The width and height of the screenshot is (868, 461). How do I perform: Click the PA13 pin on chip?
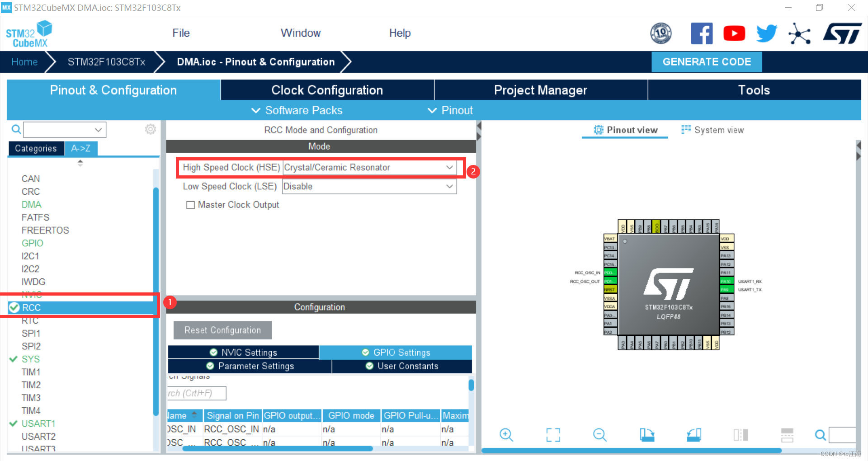(x=726, y=256)
